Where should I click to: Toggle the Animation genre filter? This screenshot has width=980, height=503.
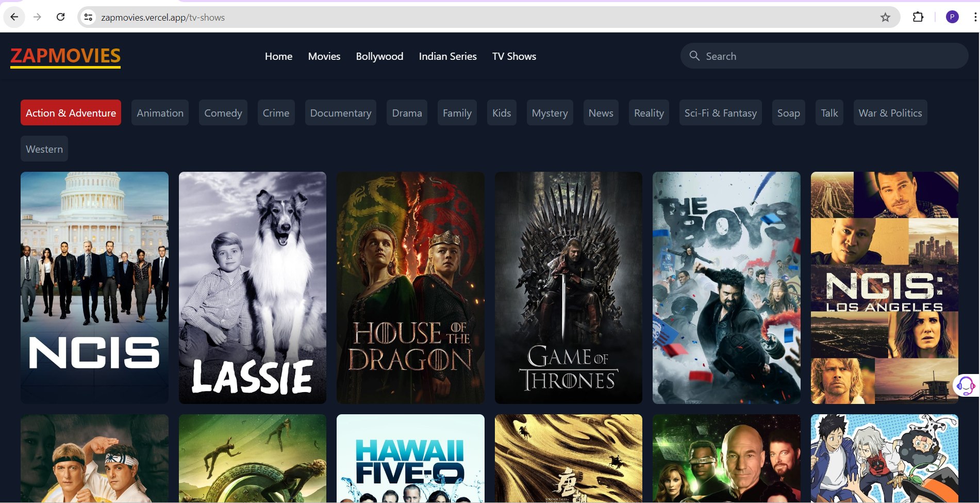tap(160, 112)
